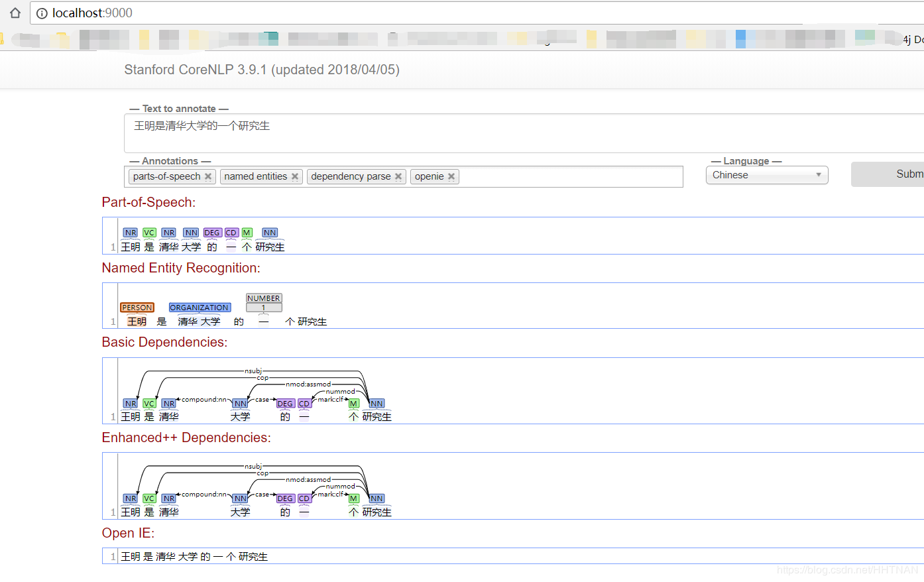
Task: Click nsubj edge label in Basic Dependencies
Action: (253, 371)
